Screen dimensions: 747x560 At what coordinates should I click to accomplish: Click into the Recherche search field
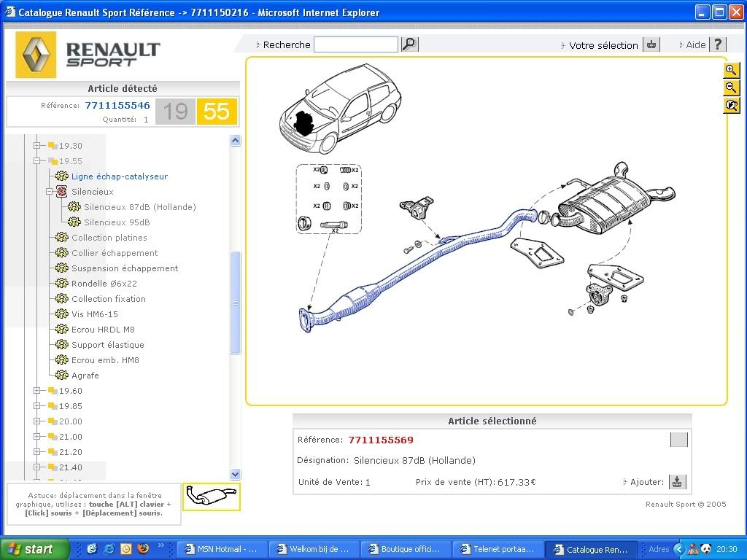tap(356, 44)
